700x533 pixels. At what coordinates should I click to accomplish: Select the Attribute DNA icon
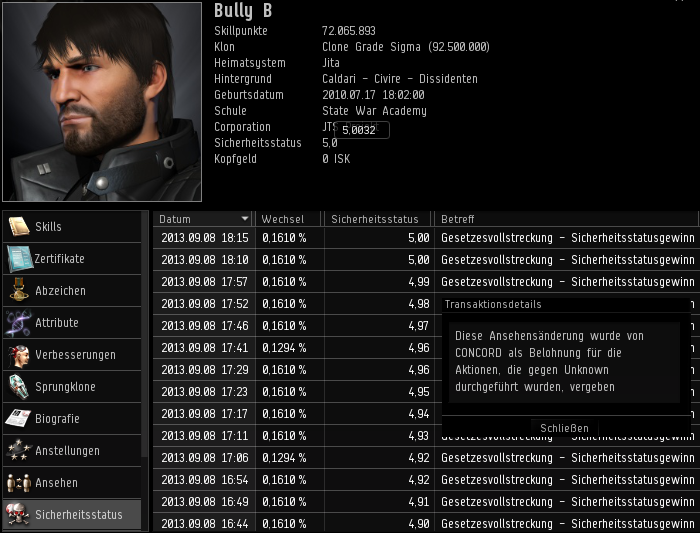click(19, 322)
